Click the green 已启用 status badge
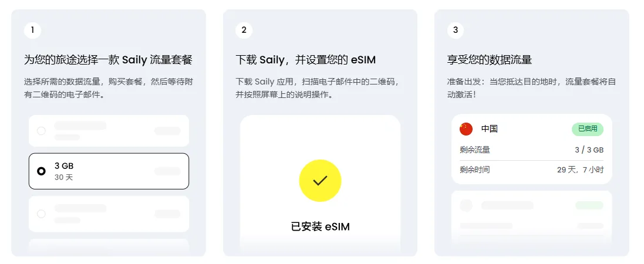 pyautogui.click(x=587, y=129)
